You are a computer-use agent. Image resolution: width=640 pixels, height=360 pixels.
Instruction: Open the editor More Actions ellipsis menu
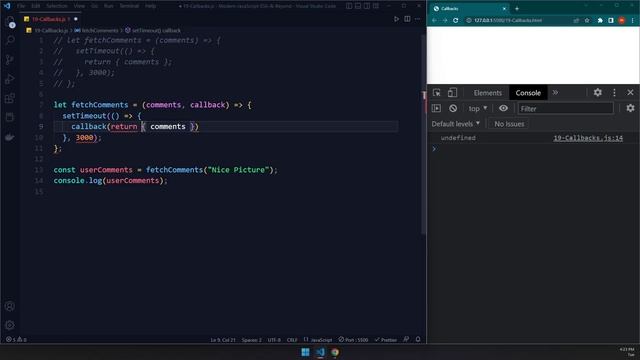tap(418, 19)
